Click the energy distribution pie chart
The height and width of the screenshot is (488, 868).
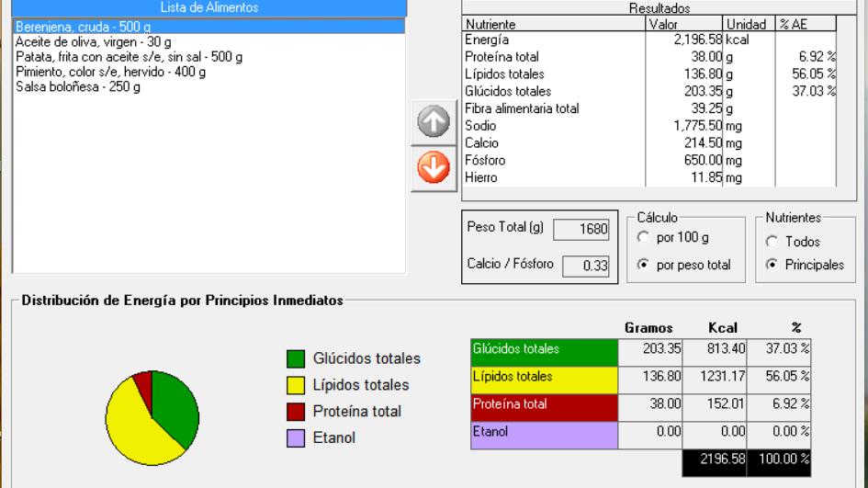coord(152,417)
